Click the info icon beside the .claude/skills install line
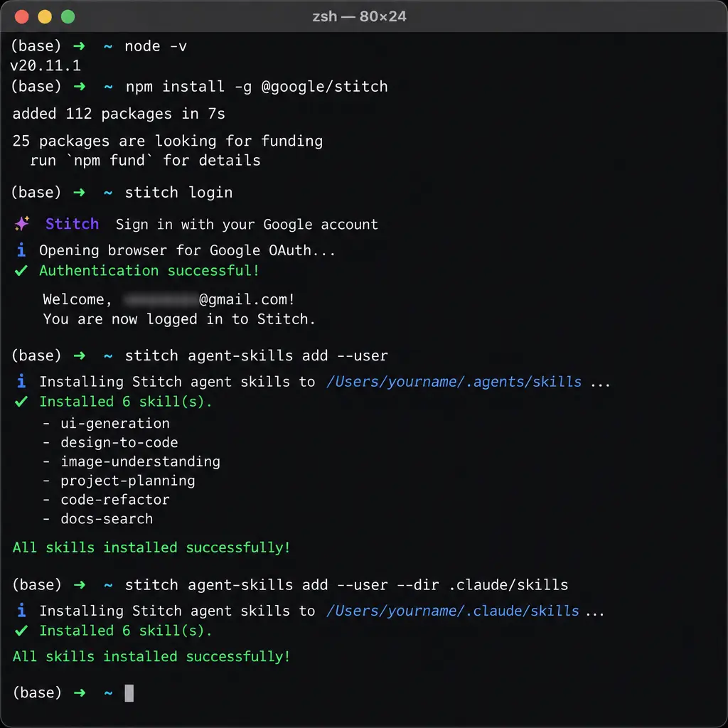728x728 pixels. (x=21, y=610)
